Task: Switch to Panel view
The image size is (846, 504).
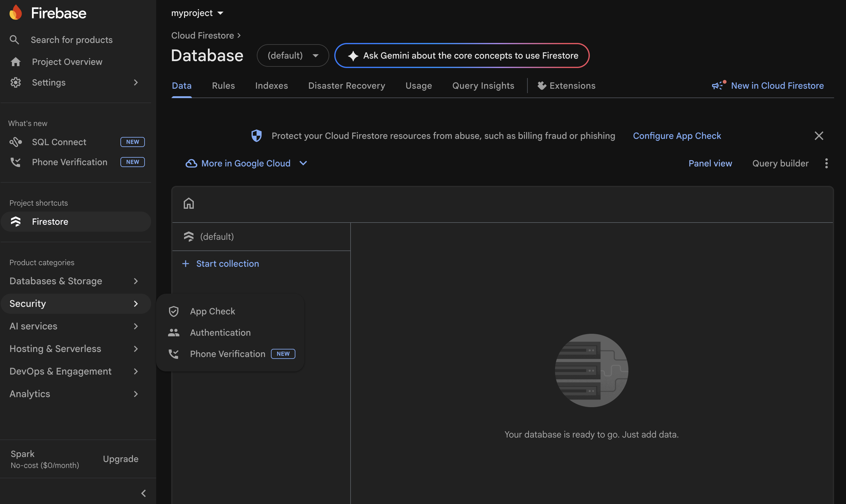Action: pos(710,163)
